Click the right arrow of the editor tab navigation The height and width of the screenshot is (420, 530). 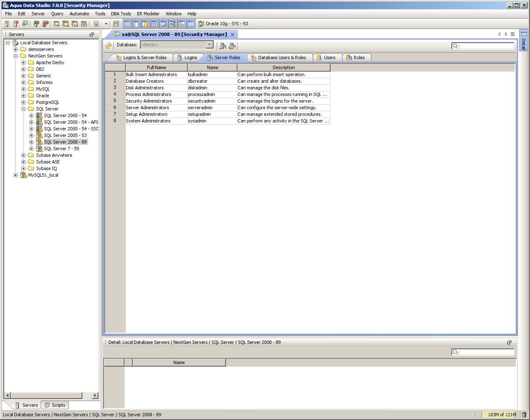pyautogui.click(x=506, y=34)
